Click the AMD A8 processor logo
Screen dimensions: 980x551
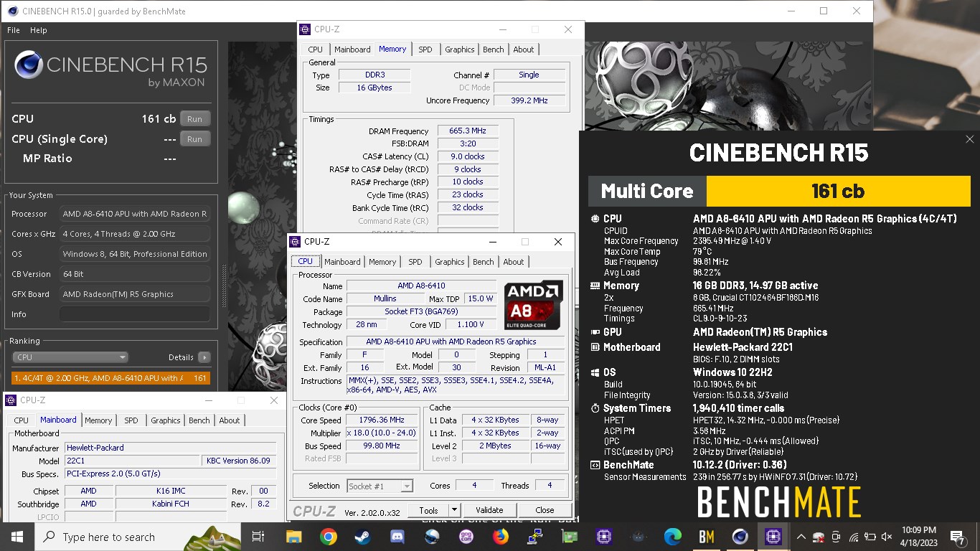pyautogui.click(x=533, y=305)
